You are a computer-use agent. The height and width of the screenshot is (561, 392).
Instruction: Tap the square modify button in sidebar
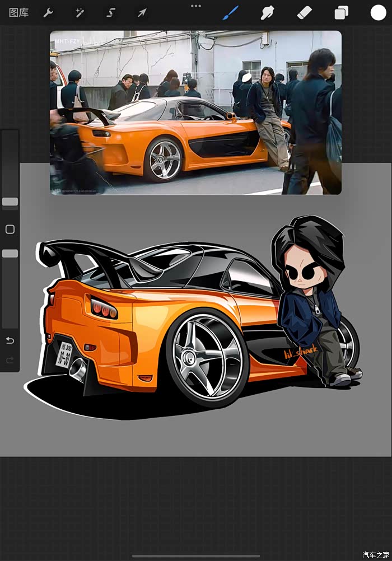pyautogui.click(x=10, y=230)
